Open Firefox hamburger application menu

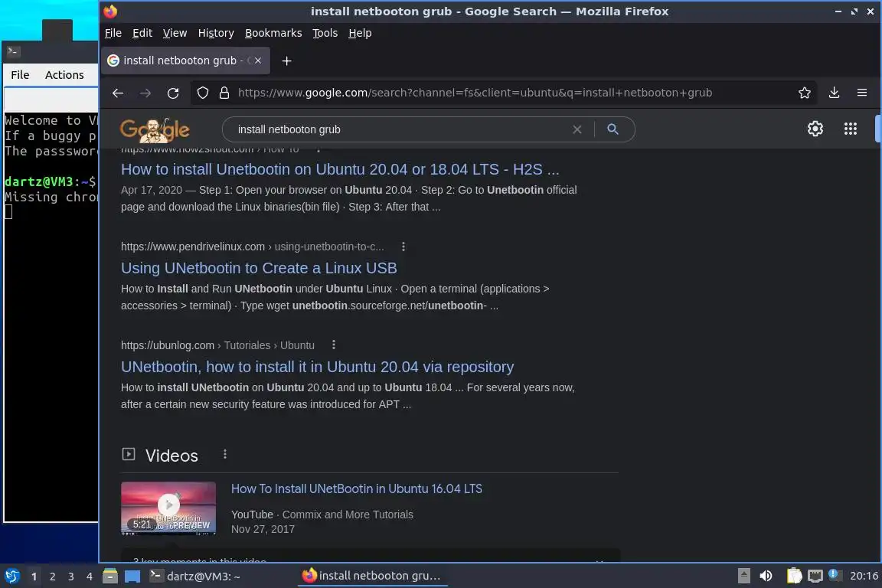pyautogui.click(x=862, y=93)
